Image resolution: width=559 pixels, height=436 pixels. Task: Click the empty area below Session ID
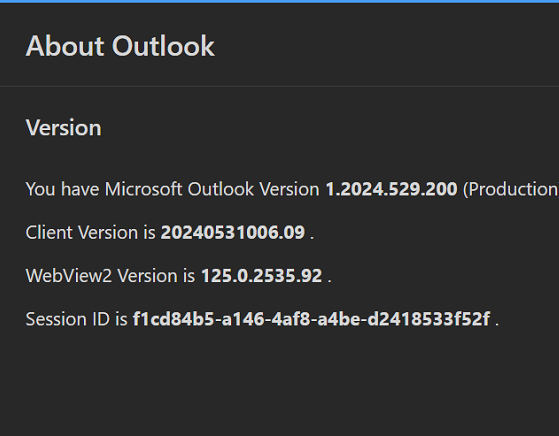[280, 381]
